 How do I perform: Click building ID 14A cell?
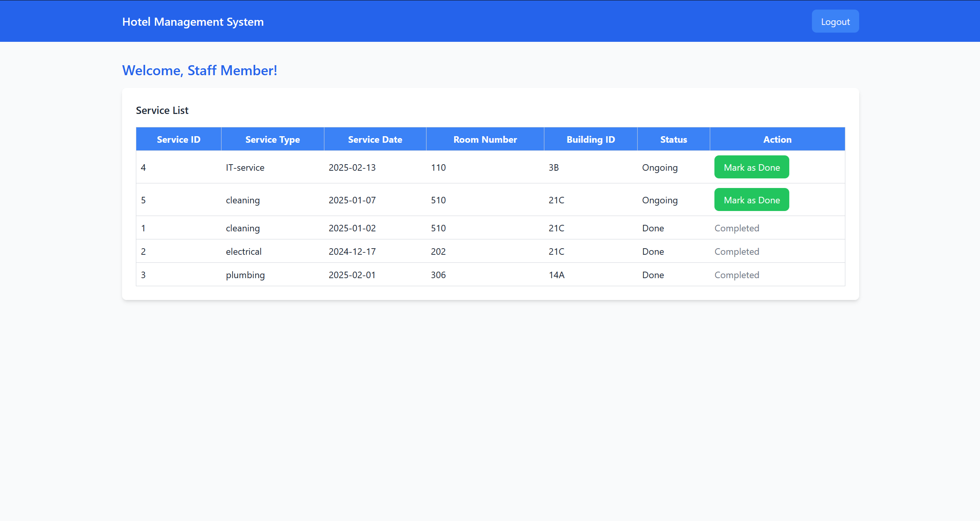click(556, 275)
